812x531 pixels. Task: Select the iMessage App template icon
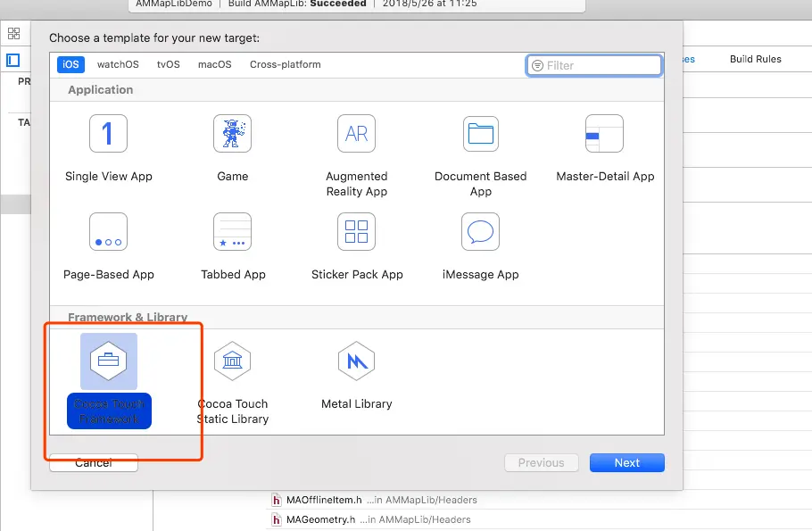pyautogui.click(x=481, y=231)
